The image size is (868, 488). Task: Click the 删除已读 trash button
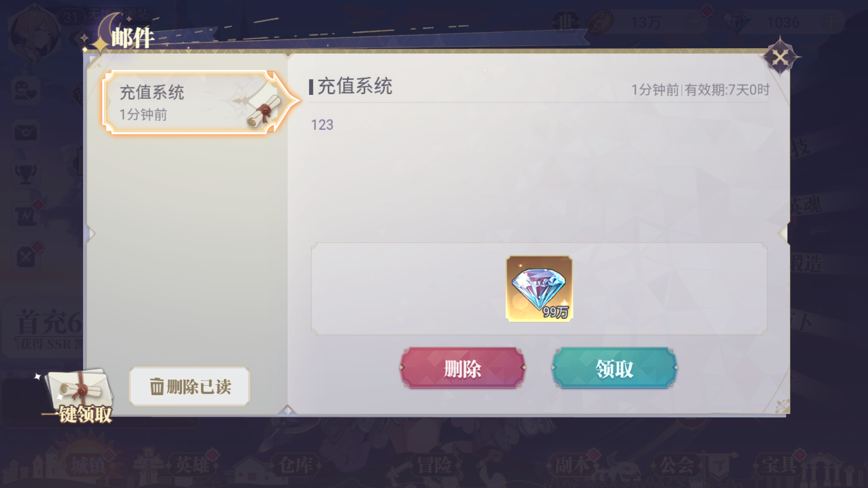click(x=189, y=387)
